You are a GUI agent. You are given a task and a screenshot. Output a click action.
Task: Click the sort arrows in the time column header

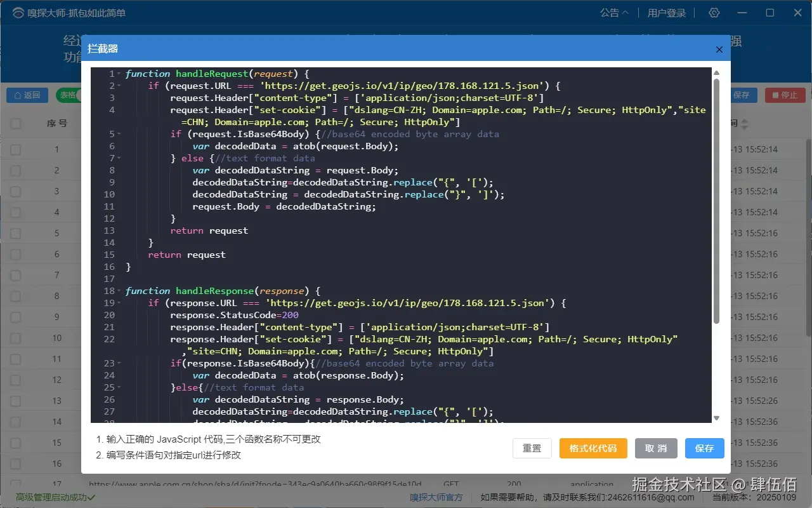point(745,124)
